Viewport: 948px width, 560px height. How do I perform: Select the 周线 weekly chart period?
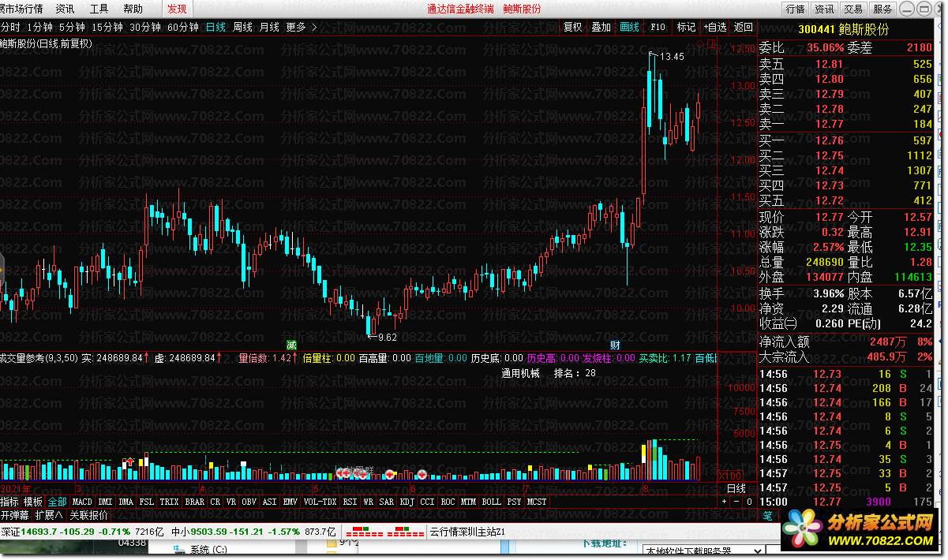coord(242,27)
